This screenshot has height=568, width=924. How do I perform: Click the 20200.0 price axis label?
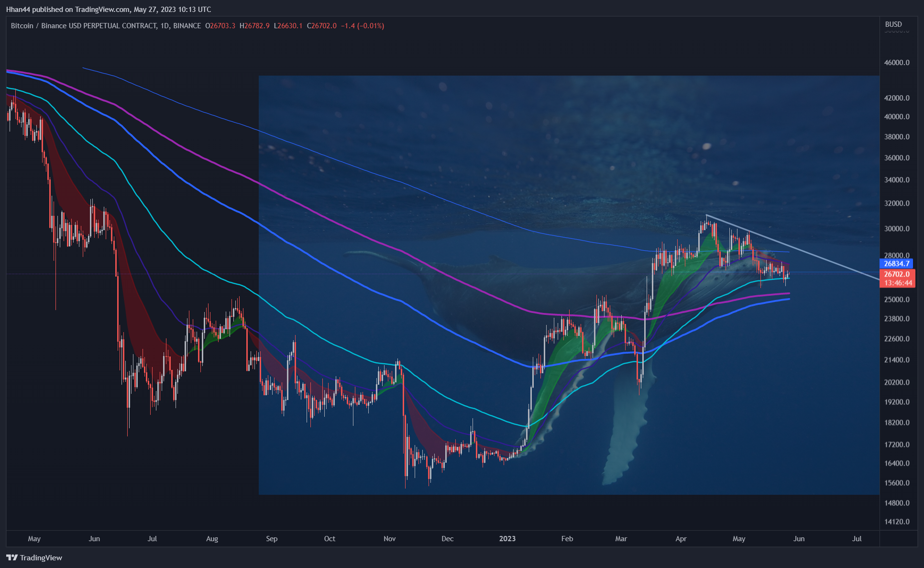pyautogui.click(x=897, y=382)
